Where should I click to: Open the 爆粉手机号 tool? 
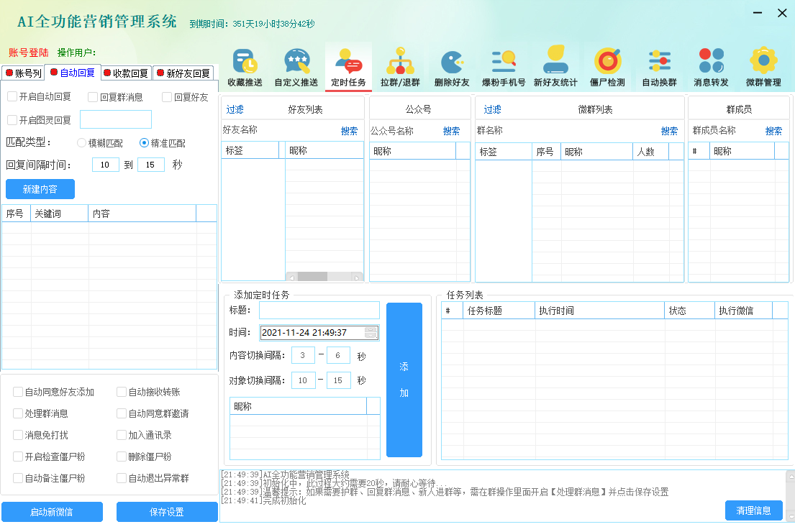coord(504,68)
